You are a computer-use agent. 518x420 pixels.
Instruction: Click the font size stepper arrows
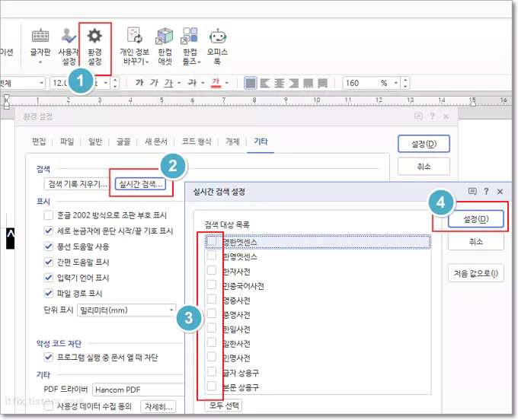coord(115,83)
